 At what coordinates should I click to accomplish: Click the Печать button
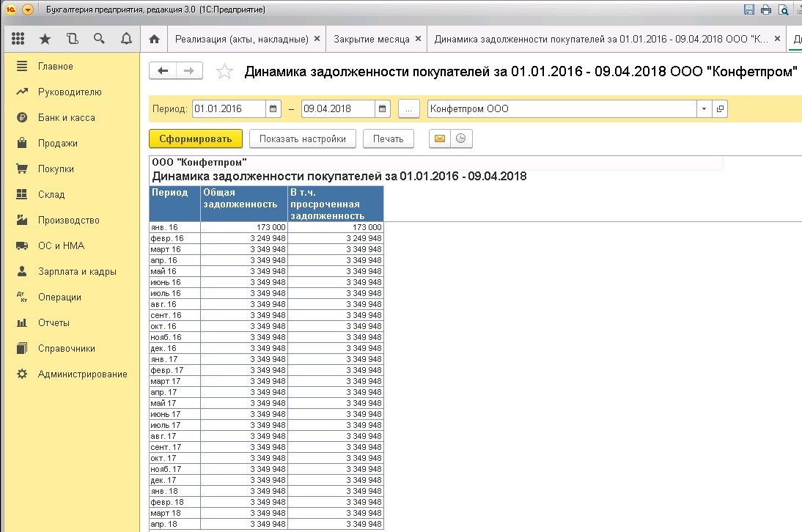click(389, 138)
